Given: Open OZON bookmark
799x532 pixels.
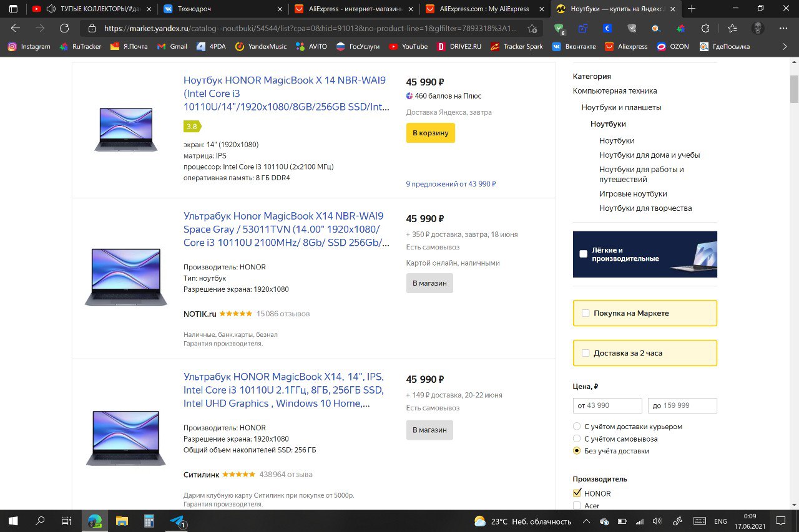Looking at the screenshot, I should pos(673,46).
